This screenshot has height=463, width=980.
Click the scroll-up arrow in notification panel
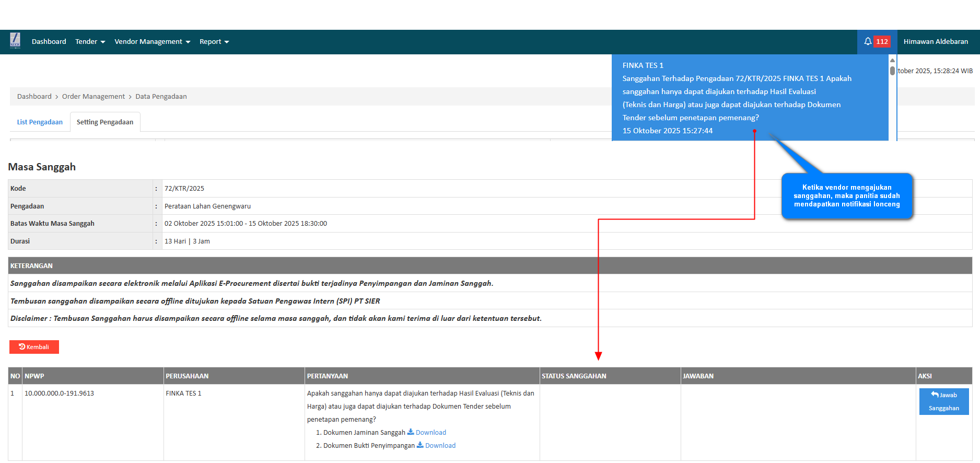892,60
